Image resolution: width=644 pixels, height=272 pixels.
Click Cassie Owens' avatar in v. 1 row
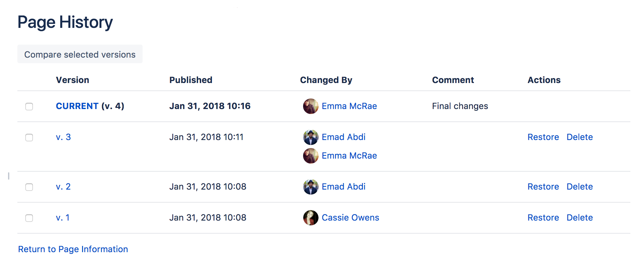point(311,218)
